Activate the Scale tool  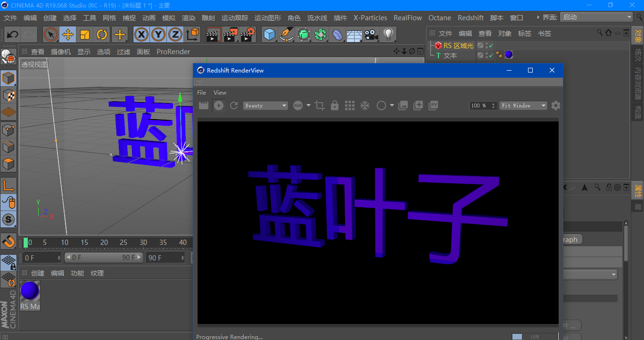85,34
